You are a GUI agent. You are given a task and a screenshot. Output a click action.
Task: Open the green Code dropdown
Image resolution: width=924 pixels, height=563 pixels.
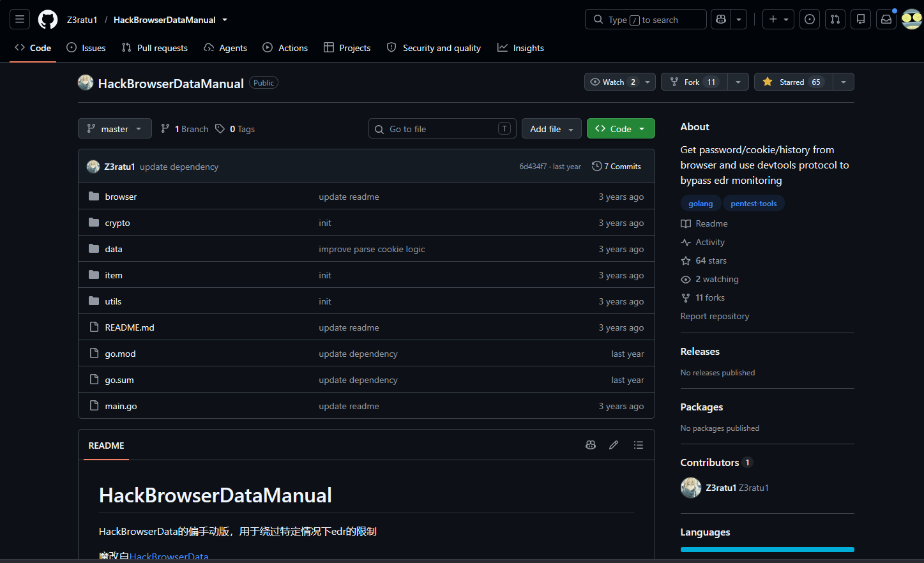click(621, 129)
